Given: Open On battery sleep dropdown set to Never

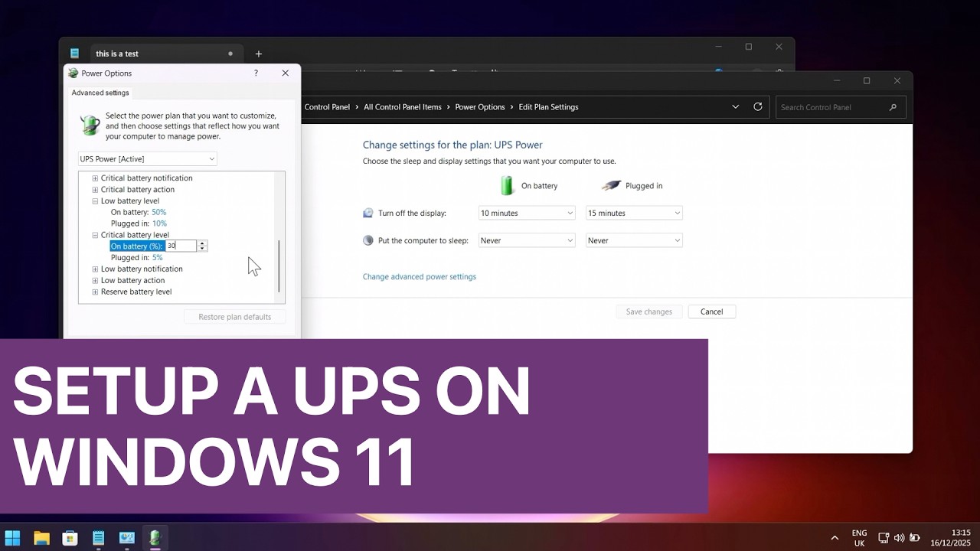Looking at the screenshot, I should [x=527, y=240].
